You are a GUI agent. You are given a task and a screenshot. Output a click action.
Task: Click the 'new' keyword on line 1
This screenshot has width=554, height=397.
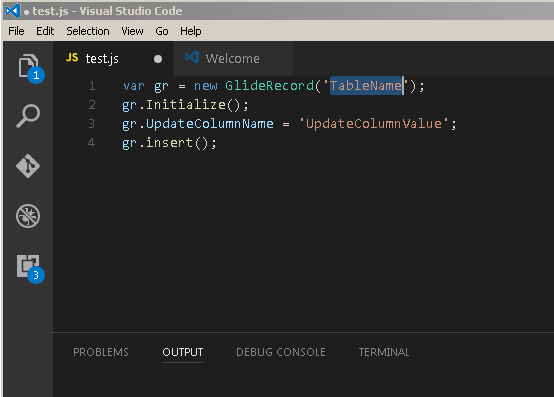206,86
